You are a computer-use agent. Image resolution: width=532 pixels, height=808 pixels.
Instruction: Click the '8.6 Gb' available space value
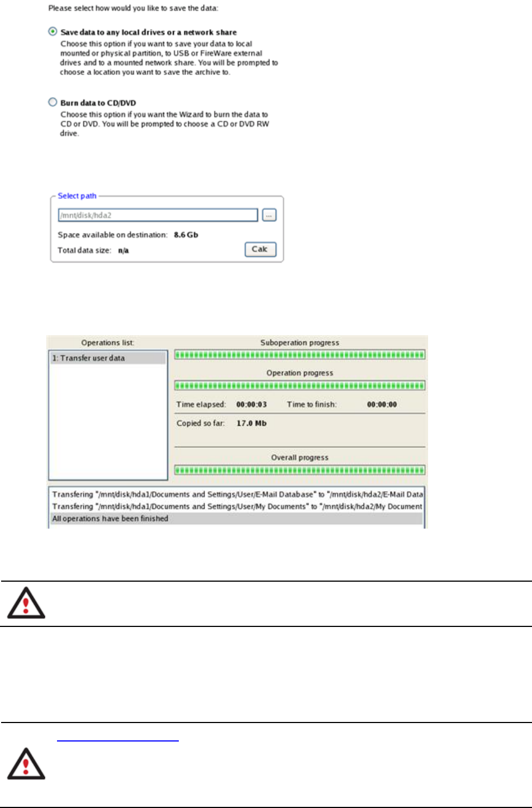(186, 235)
